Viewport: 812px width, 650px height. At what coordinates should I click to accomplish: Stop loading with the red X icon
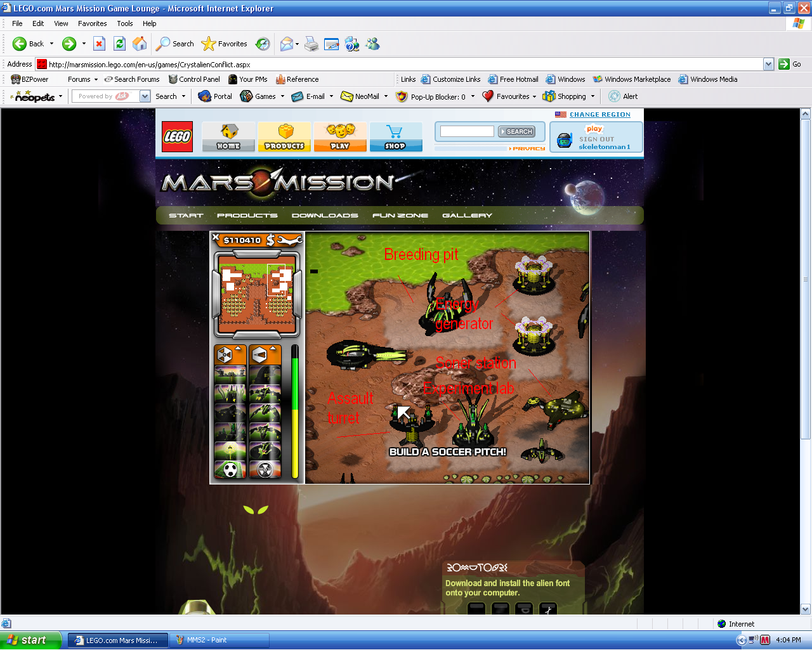[x=99, y=44]
